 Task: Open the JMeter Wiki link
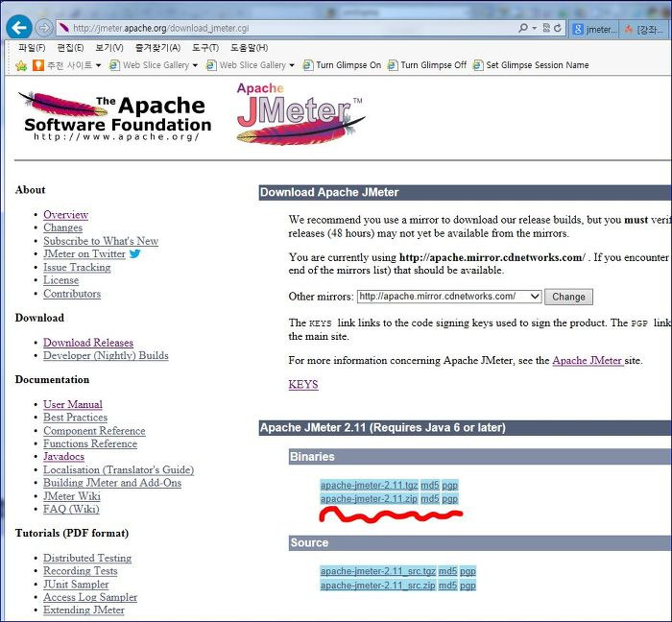(x=72, y=496)
